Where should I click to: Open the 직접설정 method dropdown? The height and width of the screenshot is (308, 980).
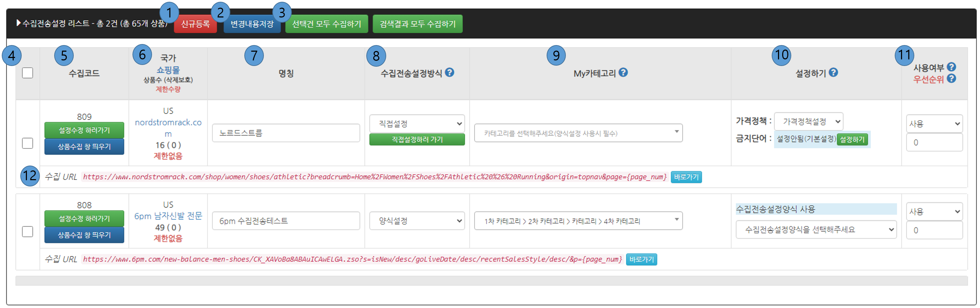pyautogui.click(x=417, y=124)
